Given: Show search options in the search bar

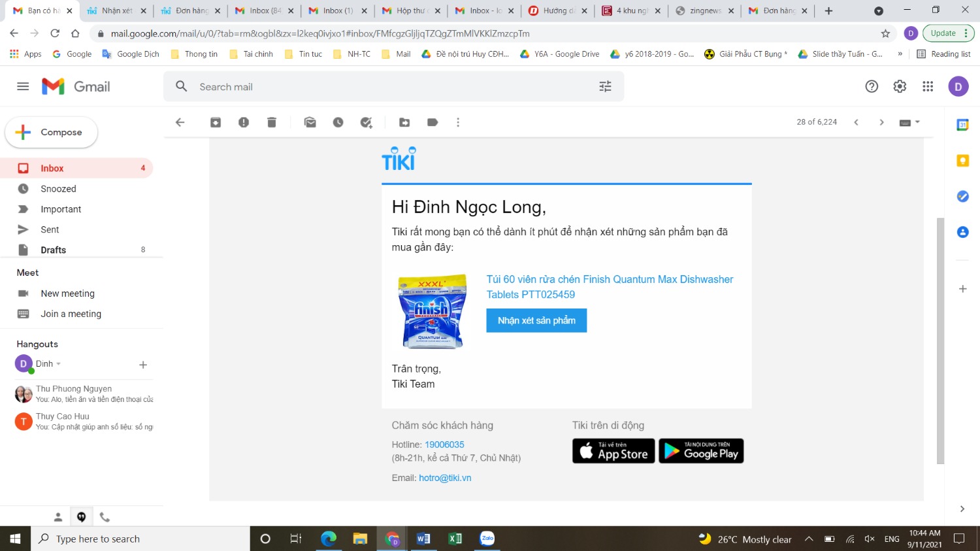Looking at the screenshot, I should tap(606, 86).
